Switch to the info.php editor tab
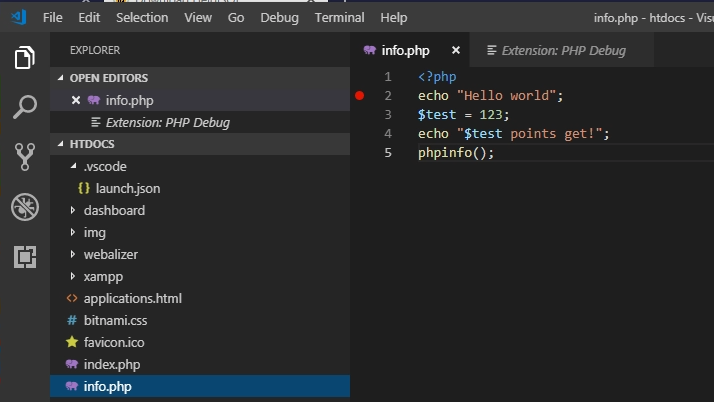This screenshot has width=714, height=402. [x=410, y=50]
